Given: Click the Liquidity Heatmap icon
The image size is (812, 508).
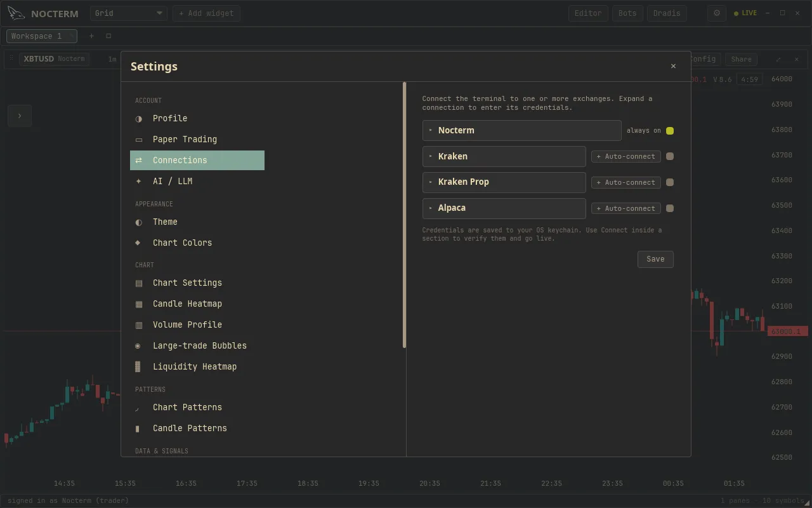Looking at the screenshot, I should point(138,367).
